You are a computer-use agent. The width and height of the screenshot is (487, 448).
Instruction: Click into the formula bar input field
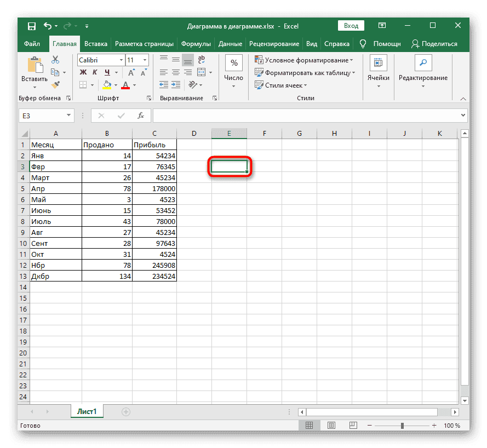coord(307,115)
